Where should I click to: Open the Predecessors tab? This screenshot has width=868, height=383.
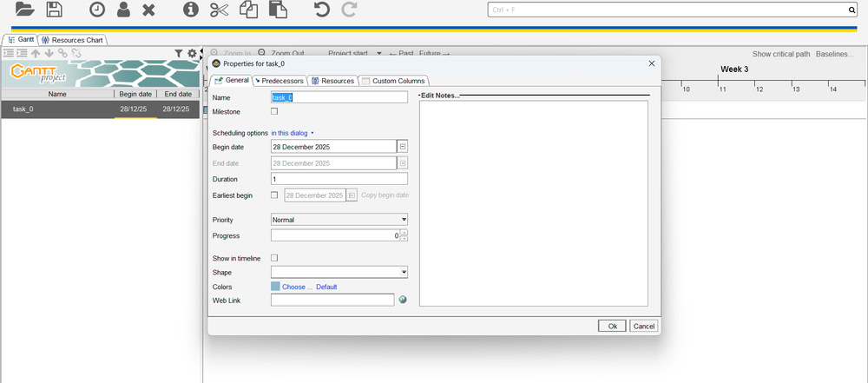(279, 81)
